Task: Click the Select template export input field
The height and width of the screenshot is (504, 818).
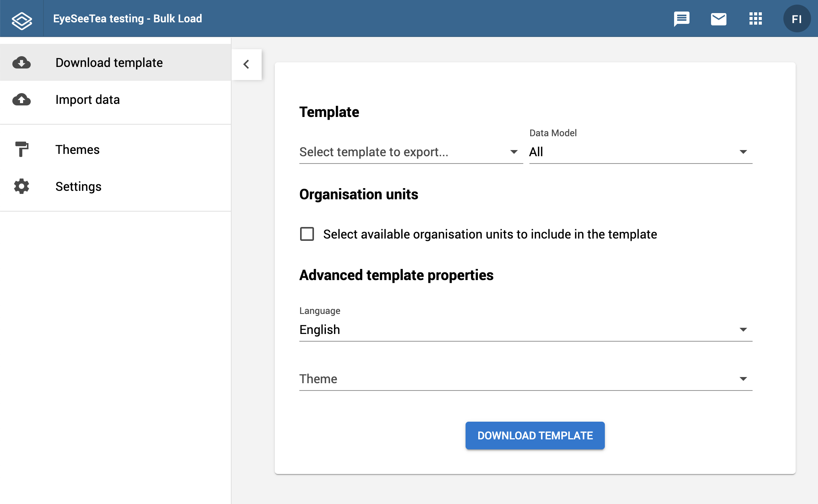Action: pyautogui.click(x=407, y=152)
